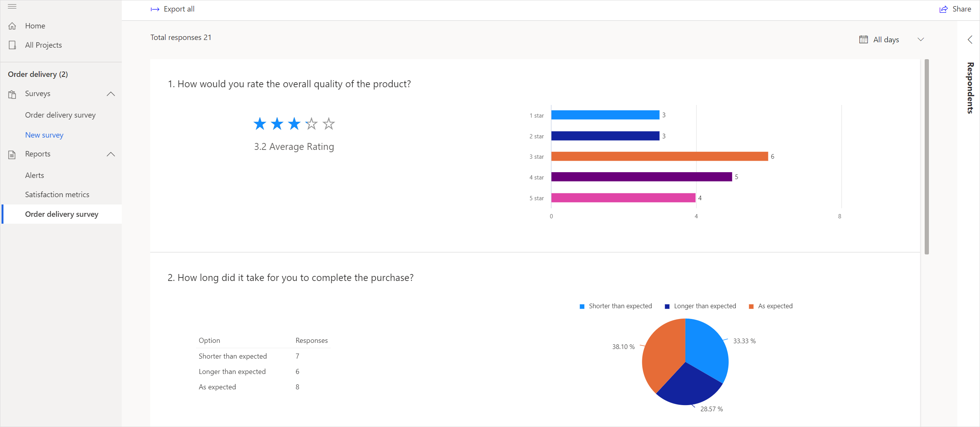980x427 pixels.
Task: Click the calendar icon next to All days
Action: 863,39
